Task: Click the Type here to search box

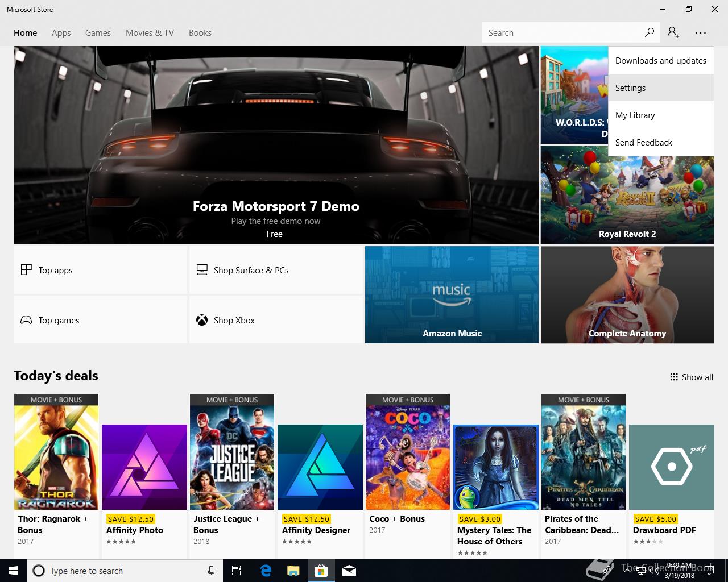Action: point(125,571)
